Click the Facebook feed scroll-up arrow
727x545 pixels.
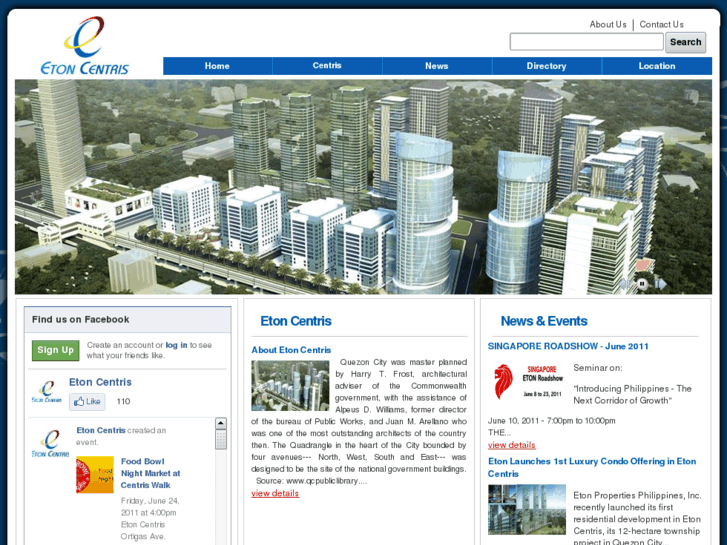tap(221, 423)
